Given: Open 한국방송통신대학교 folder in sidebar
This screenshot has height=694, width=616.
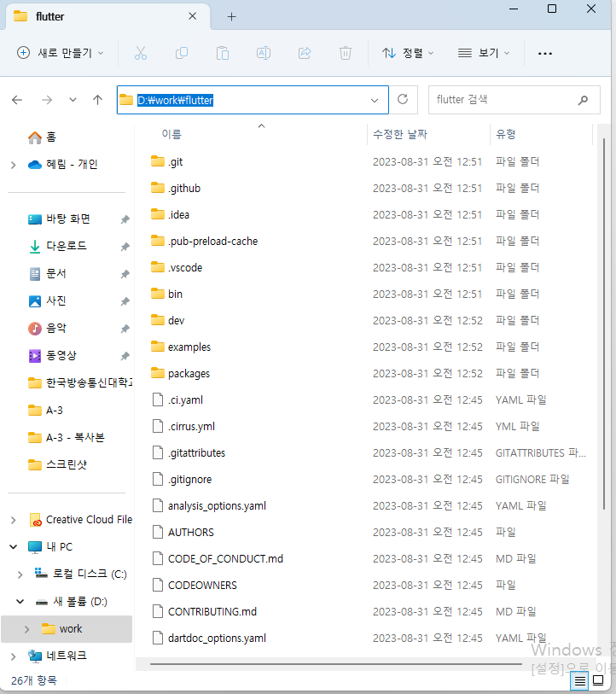Looking at the screenshot, I should tap(79, 382).
